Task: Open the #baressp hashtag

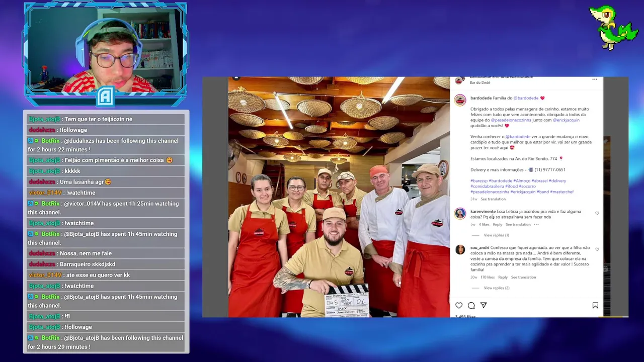Action: pyautogui.click(x=479, y=180)
